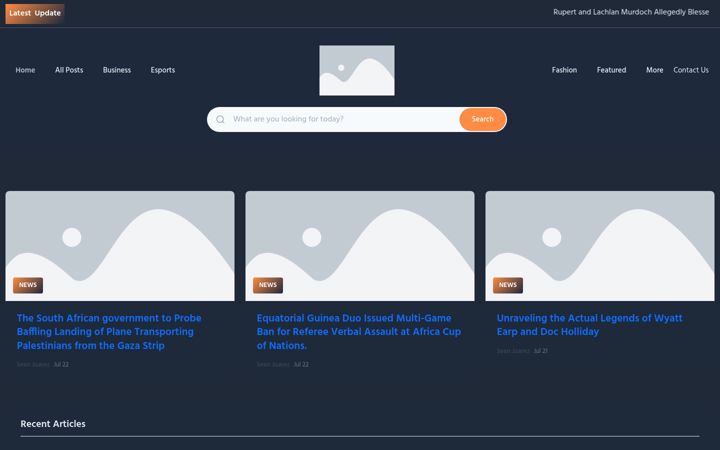720x450 pixels.
Task: Click the Wyatt Earp article thumbnail image
Action: (x=600, y=246)
